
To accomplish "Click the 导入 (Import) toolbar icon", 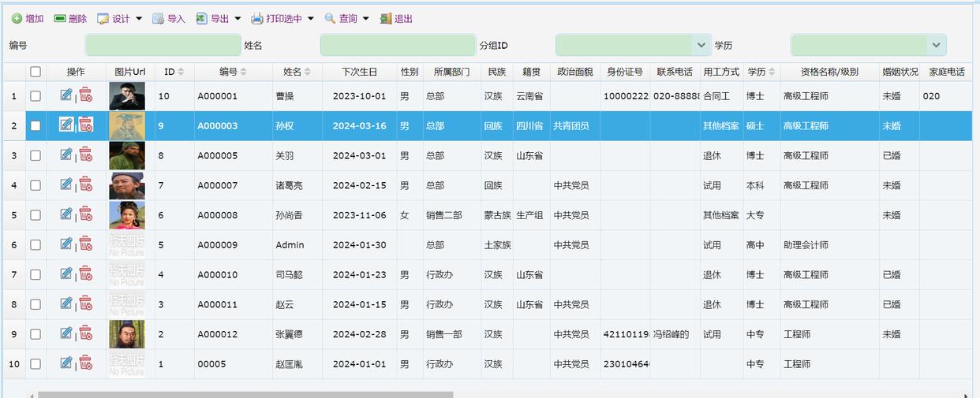I will [x=159, y=19].
